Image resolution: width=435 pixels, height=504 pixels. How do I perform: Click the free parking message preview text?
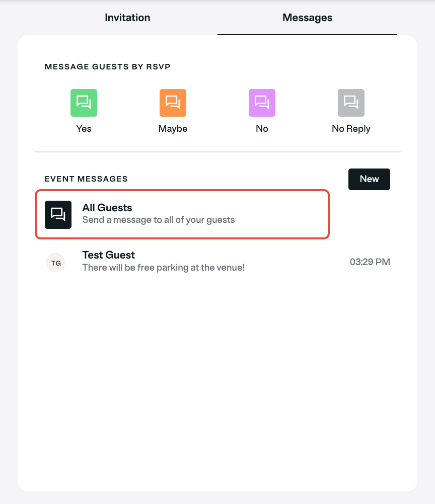[x=164, y=268]
